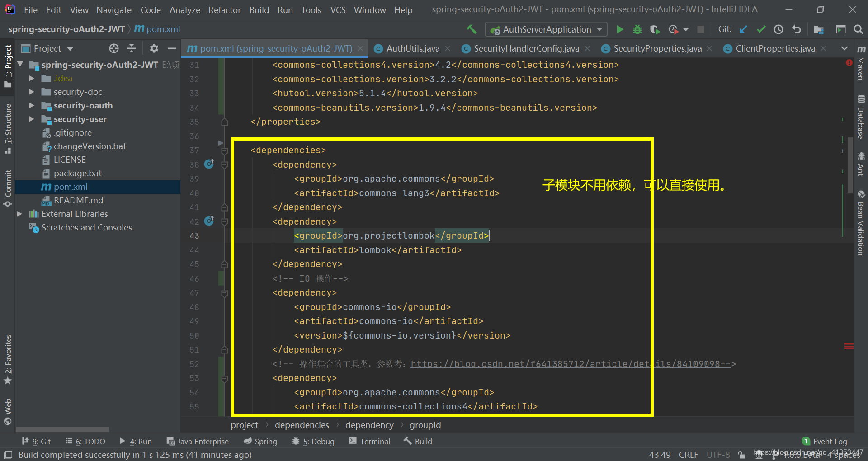868x461 pixels.
Task: Open the 9: Git tool window
Action: (x=36, y=442)
